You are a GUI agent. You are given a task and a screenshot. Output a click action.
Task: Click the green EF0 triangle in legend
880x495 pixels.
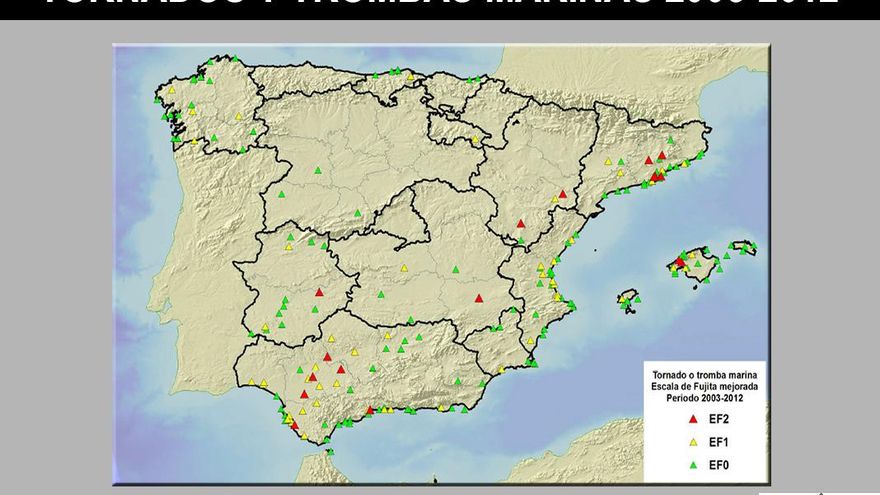tap(692, 465)
